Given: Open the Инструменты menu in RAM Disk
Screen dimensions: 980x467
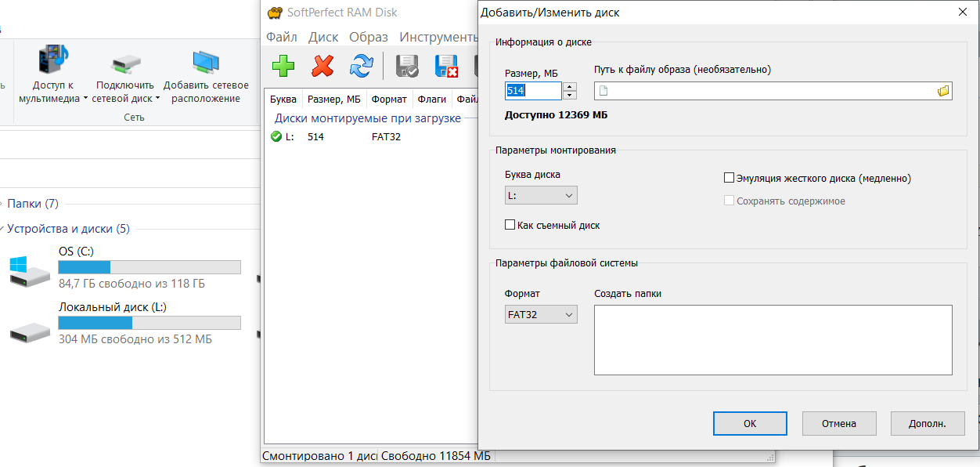Looking at the screenshot, I should pos(438,37).
